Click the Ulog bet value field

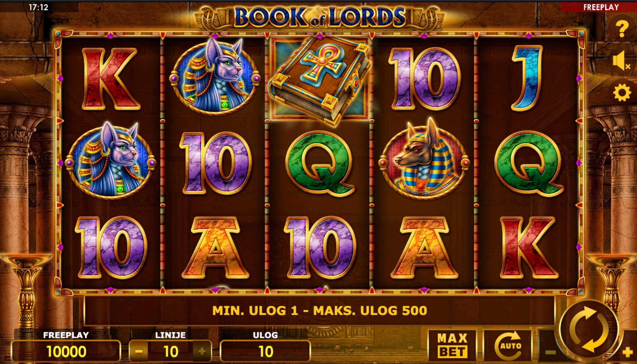pyautogui.click(x=265, y=351)
